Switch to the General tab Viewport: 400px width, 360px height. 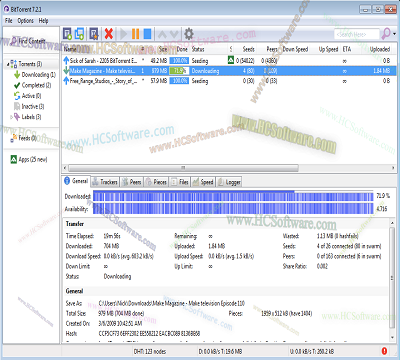click(76, 181)
